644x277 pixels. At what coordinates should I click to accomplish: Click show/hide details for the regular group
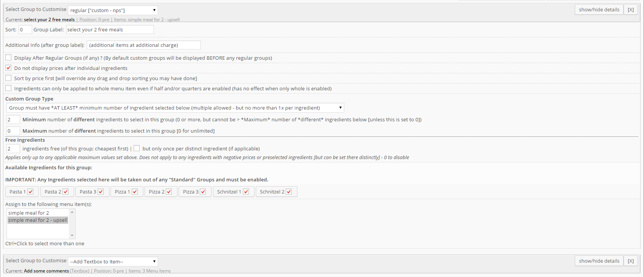pyautogui.click(x=599, y=10)
